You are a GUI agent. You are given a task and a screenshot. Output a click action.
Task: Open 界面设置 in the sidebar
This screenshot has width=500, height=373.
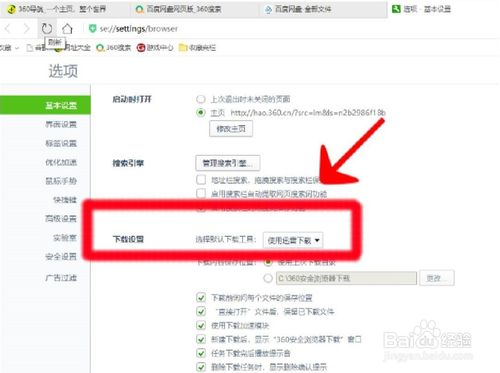click(x=61, y=124)
